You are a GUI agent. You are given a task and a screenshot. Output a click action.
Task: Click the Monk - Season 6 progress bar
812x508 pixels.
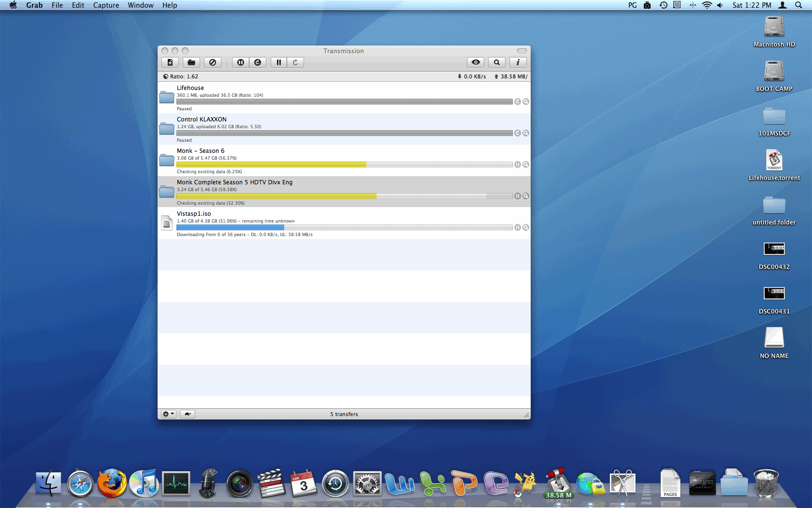[x=345, y=164]
